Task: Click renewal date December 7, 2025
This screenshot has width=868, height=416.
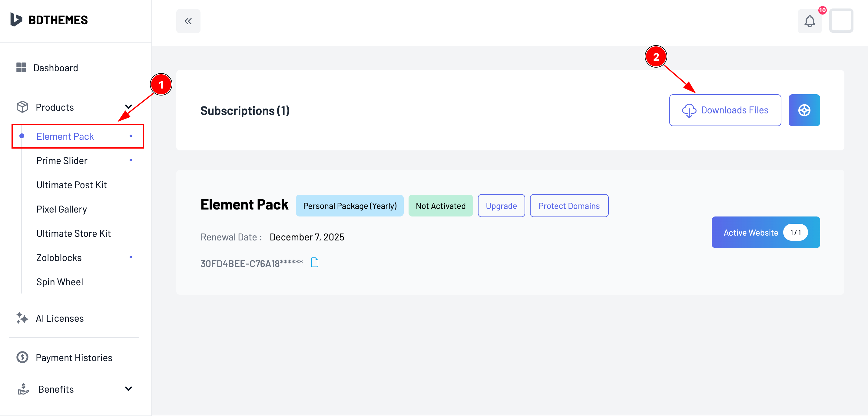Action: pyautogui.click(x=307, y=237)
